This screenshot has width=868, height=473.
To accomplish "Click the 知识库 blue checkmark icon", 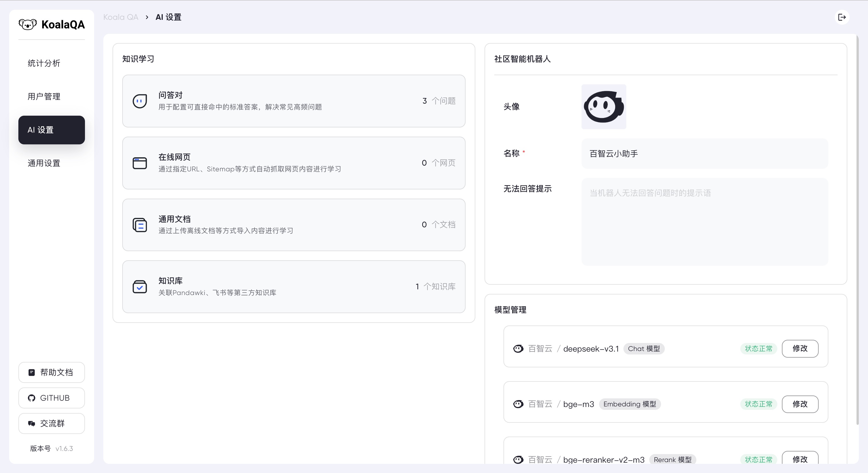I will [x=140, y=287].
